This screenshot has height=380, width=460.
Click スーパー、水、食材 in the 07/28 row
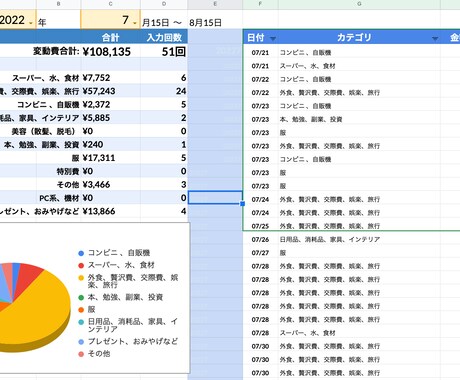point(307,333)
